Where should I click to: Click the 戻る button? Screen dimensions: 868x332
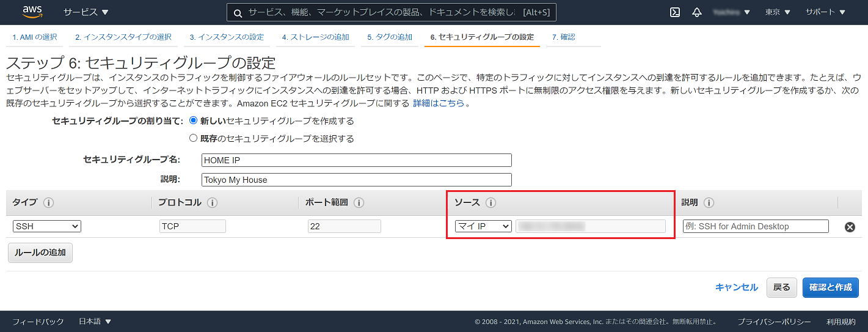point(782,287)
